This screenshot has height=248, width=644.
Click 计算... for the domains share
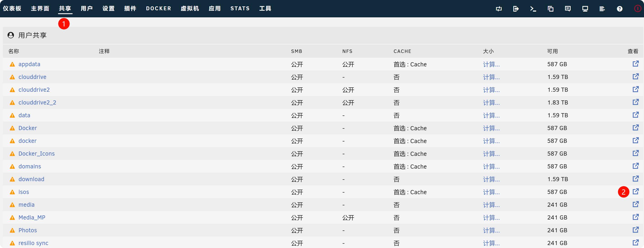tap(491, 167)
